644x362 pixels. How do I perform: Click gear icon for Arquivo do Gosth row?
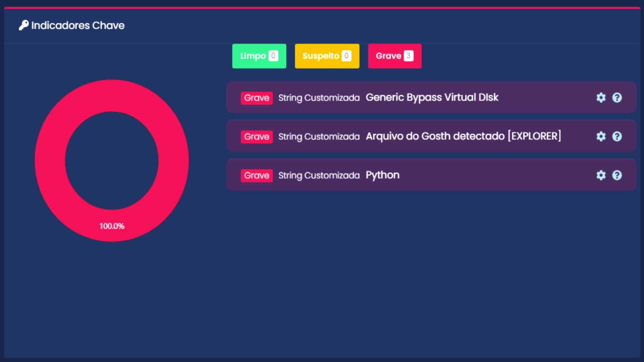pos(601,136)
